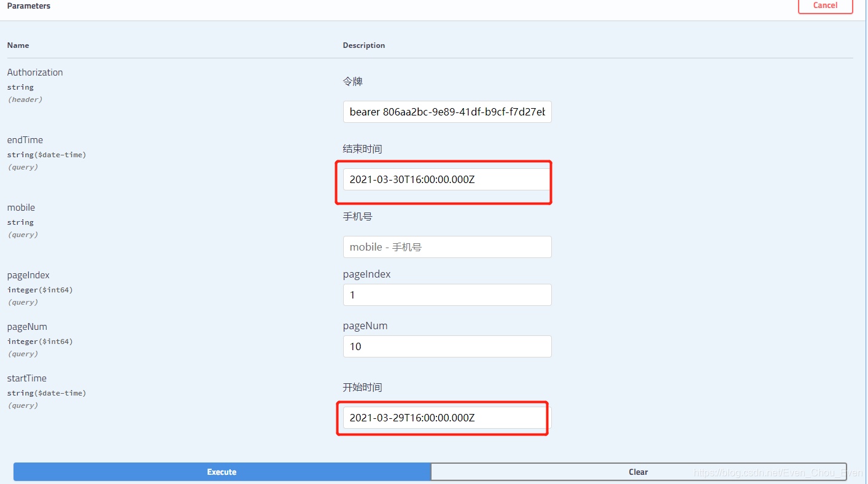The height and width of the screenshot is (484, 868).
Task: Click integer($int64) type under pageNum
Action: coord(40,342)
